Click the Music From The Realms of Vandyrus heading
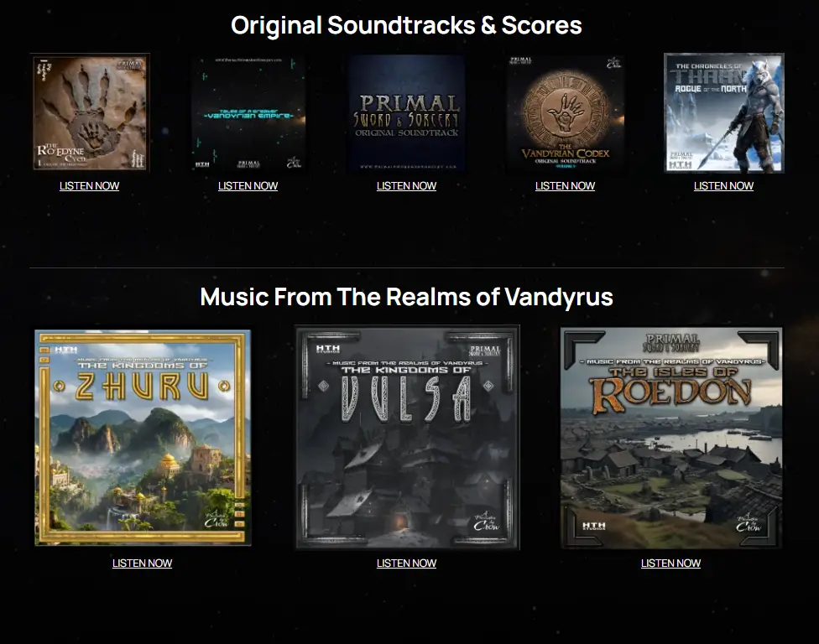This screenshot has width=819, height=644. [x=406, y=297]
